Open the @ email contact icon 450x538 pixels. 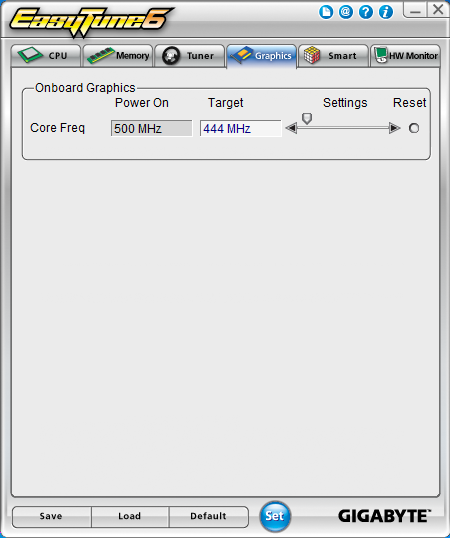(x=346, y=12)
